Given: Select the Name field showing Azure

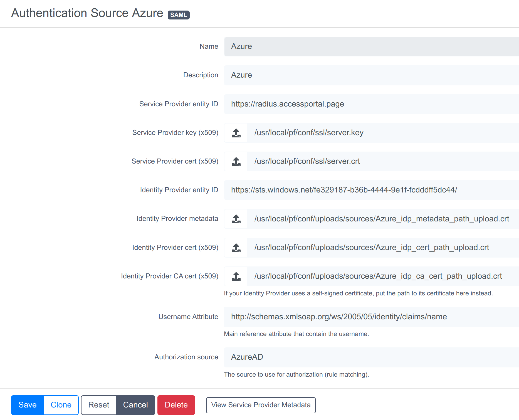Looking at the screenshot, I should click(x=370, y=46).
